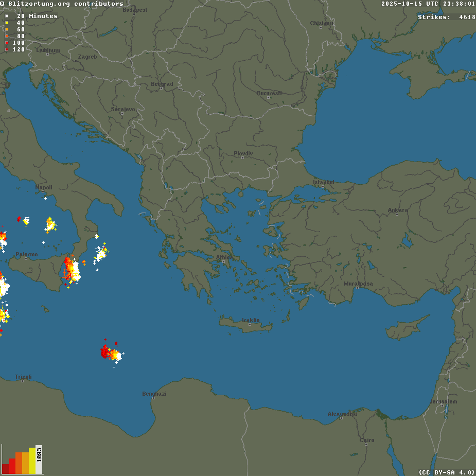The image size is (476, 476).
Task: Click the red lightning cluster north of Benghazi
Action: [x=105, y=352]
